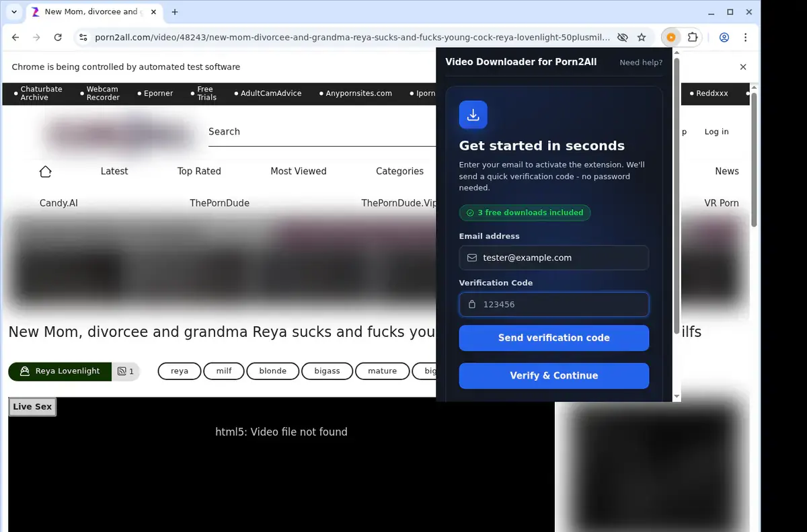807x532 pixels.
Task: Click the lock icon in verification field
Action: pos(472,304)
